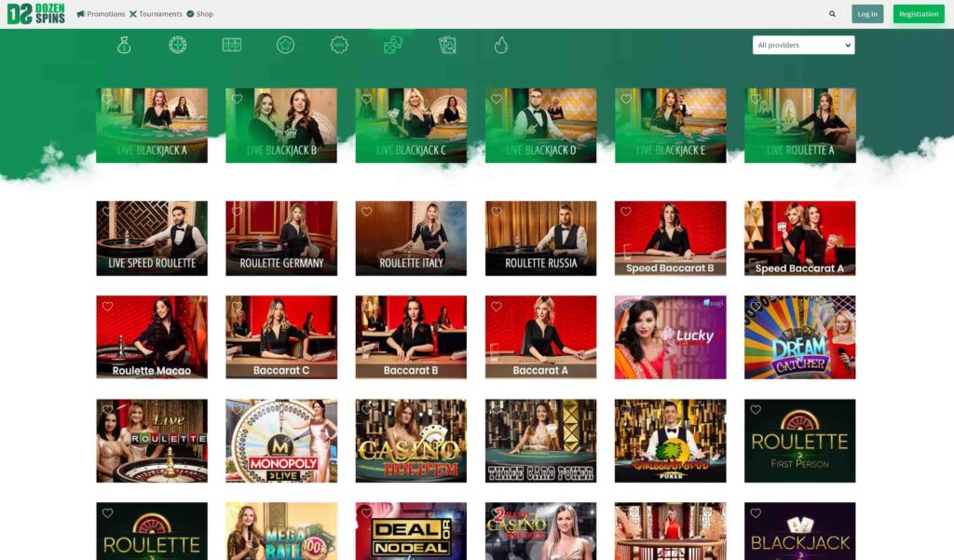Open the Mega Ball game thumbnail
This screenshot has height=560, width=954.
[x=281, y=531]
